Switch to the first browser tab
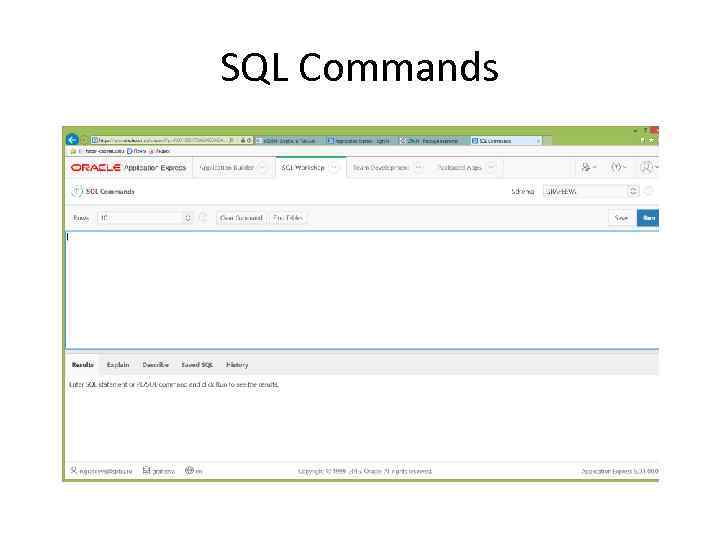 tap(289, 141)
